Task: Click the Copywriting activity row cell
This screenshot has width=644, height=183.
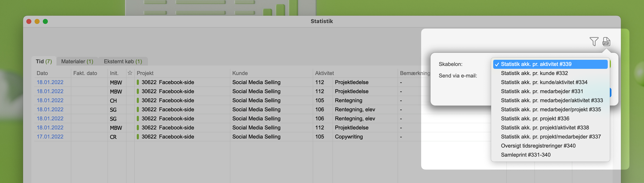Action: click(x=349, y=137)
